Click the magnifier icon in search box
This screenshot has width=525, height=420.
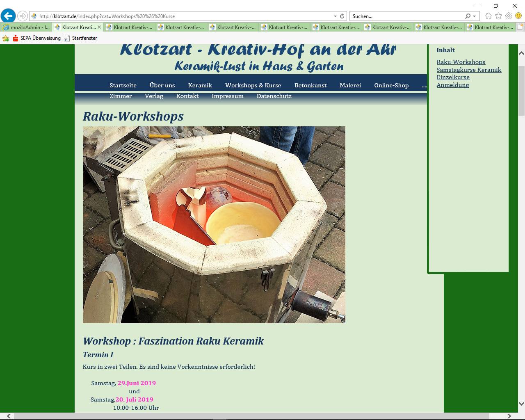pyautogui.click(x=468, y=16)
